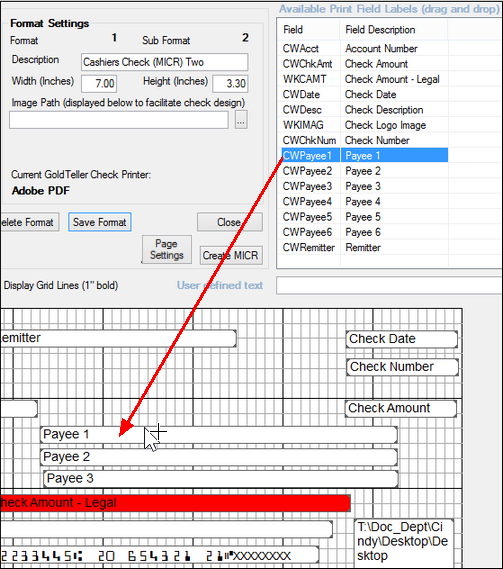Image resolution: width=503 pixels, height=569 pixels.
Task: Click the Height (Inches) input field
Action: click(x=230, y=83)
